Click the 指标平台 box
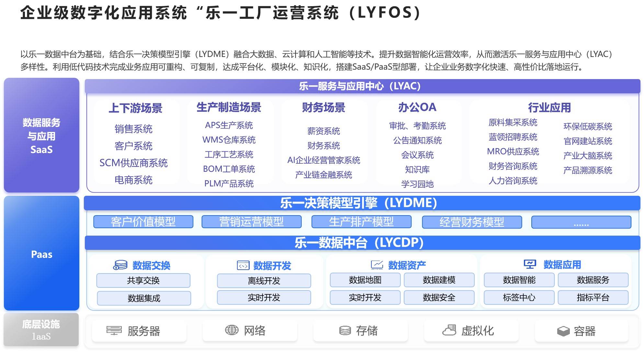Image resolution: width=644 pixels, height=352 pixels. (593, 298)
